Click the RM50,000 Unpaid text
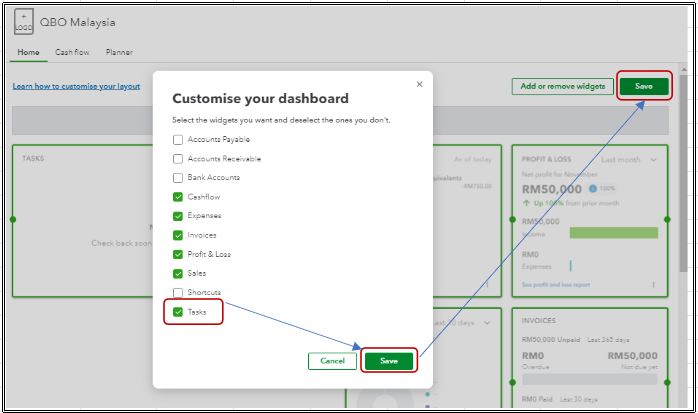Viewport: 698px width, 413px height. [x=551, y=340]
